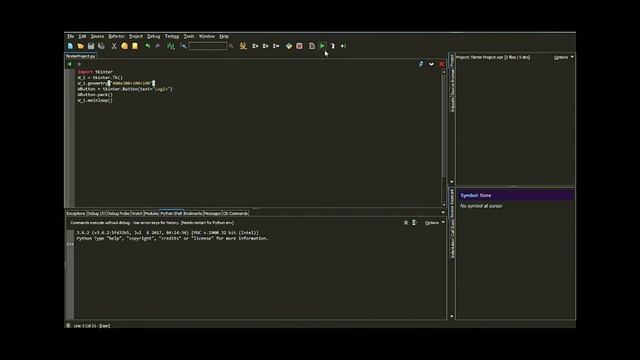
Task: Click the blue find-symbol icon before search box
Action: tap(183, 46)
